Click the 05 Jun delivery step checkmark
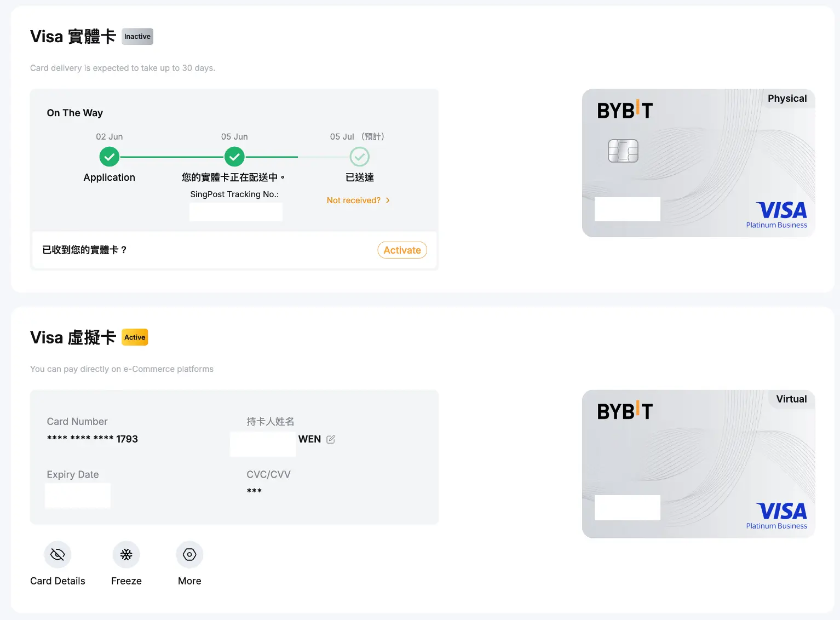This screenshot has height=620, width=840. coord(234,157)
